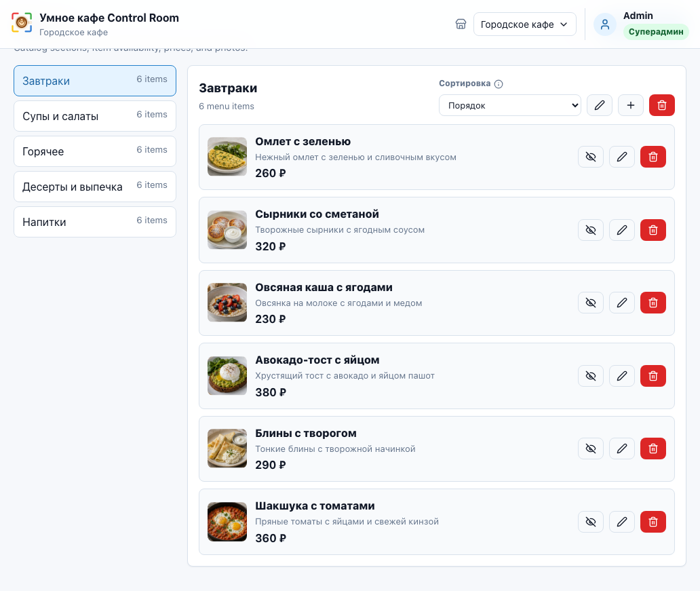The height and width of the screenshot is (591, 700).
Task: Open the Admin user avatar icon
Action: coord(605,24)
